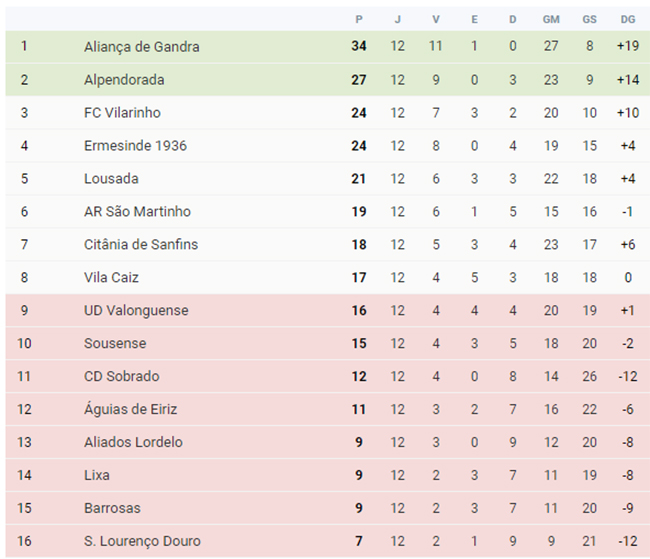Select UD Valonguense in the table
The height and width of the screenshot is (559, 650).
136,310
